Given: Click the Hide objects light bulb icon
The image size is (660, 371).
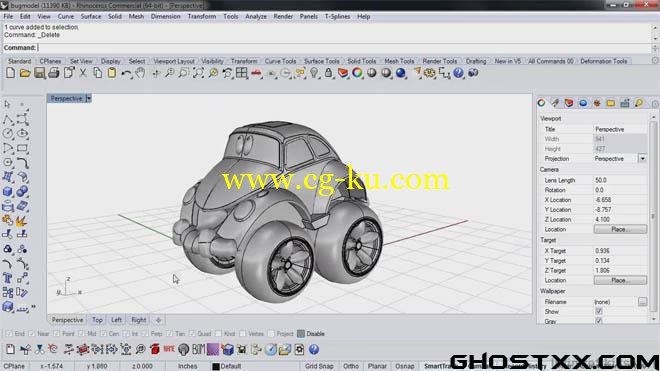Looking at the screenshot, I should coord(314,73).
